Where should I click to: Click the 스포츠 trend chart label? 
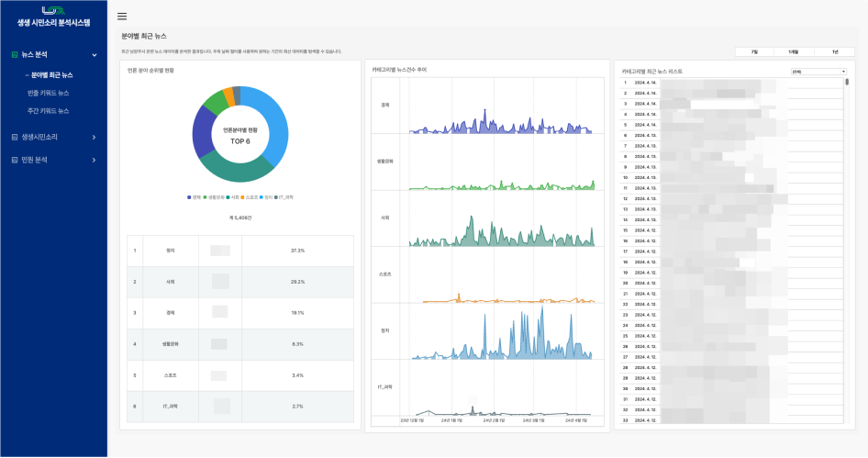point(385,274)
